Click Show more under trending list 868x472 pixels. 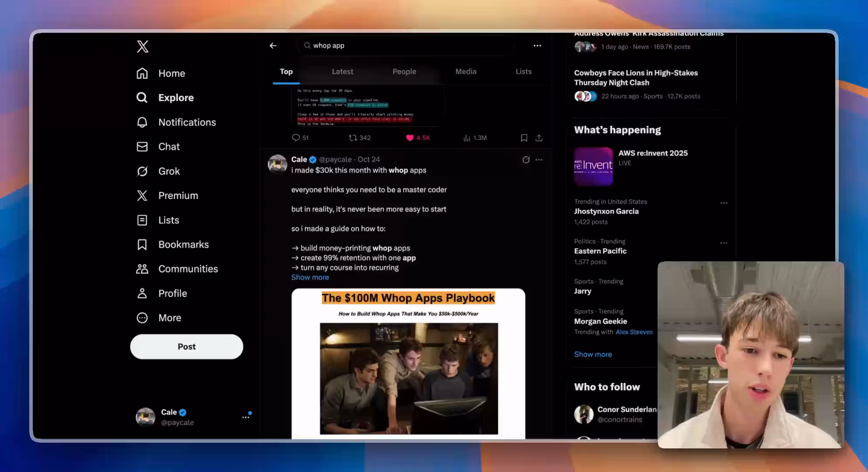pyautogui.click(x=592, y=354)
